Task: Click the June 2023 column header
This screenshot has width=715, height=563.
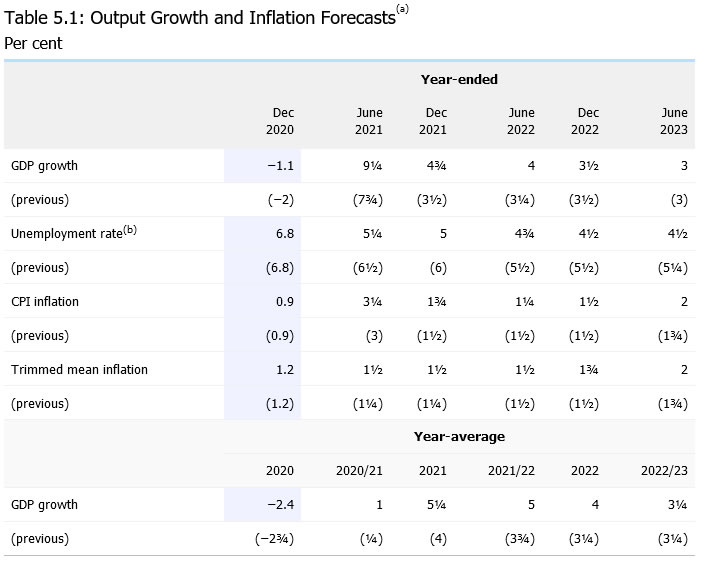Action: coord(675,121)
